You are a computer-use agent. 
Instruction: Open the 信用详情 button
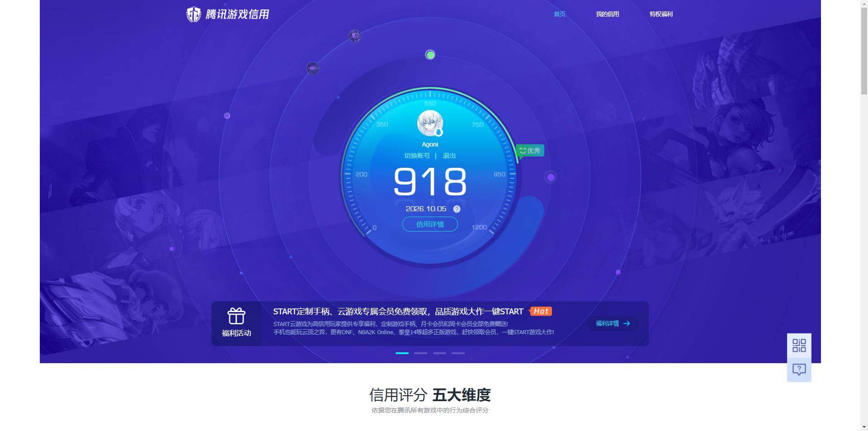[430, 224]
